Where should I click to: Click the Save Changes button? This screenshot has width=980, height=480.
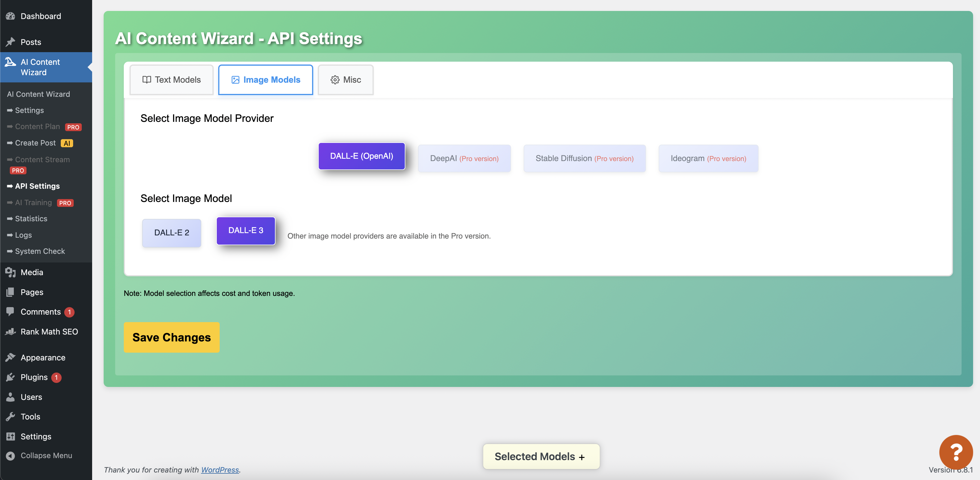pos(172,337)
